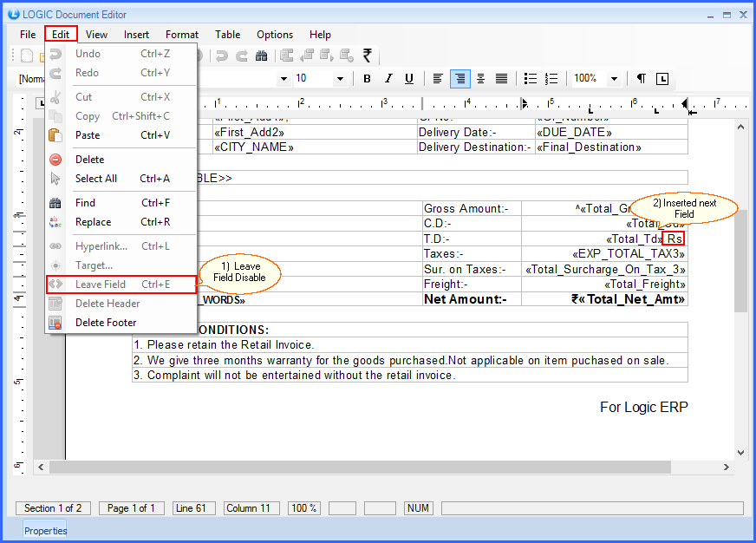Choose Undo from the Edit menu
This screenshot has height=543, width=756.
click(x=121, y=54)
